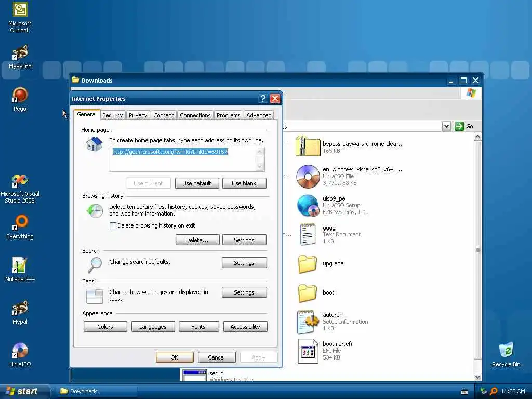The height and width of the screenshot is (399, 532).
Task: Open Search Settings button
Action: tap(244, 262)
